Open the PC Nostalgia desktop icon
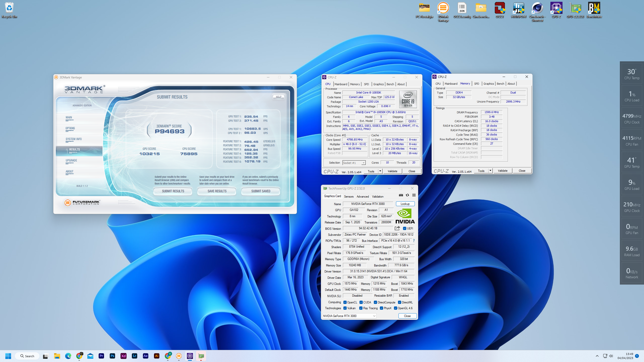This screenshot has height=362, width=644. [424, 10]
